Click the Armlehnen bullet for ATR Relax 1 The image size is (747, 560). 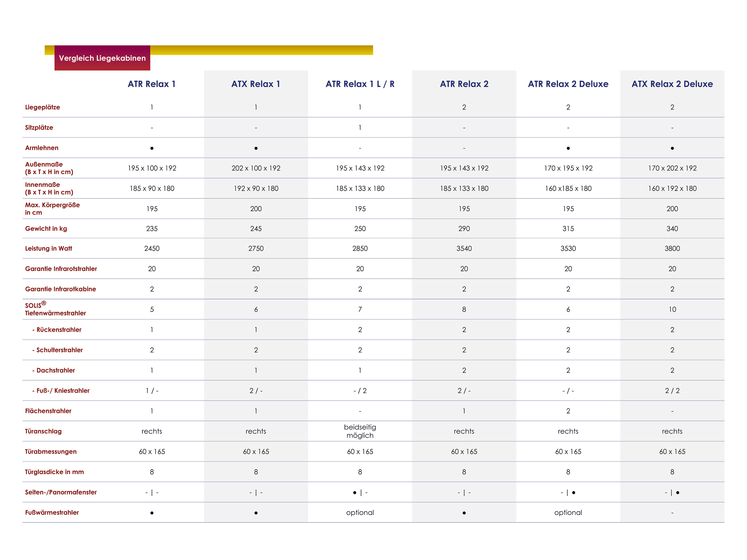(x=152, y=148)
